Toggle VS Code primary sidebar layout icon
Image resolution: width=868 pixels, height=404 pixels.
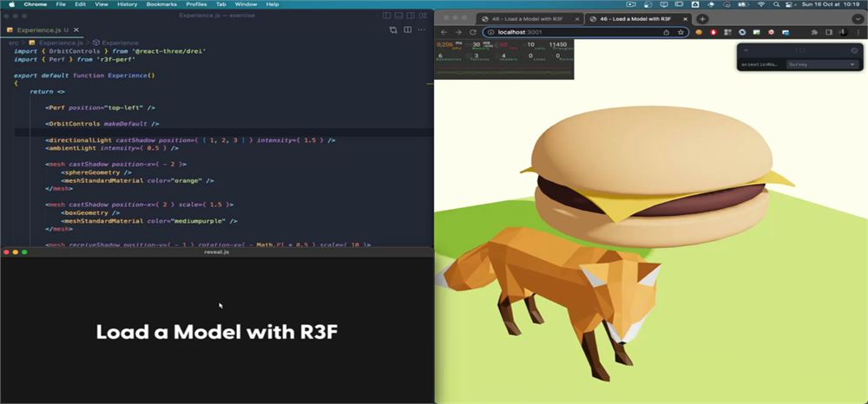click(x=387, y=16)
